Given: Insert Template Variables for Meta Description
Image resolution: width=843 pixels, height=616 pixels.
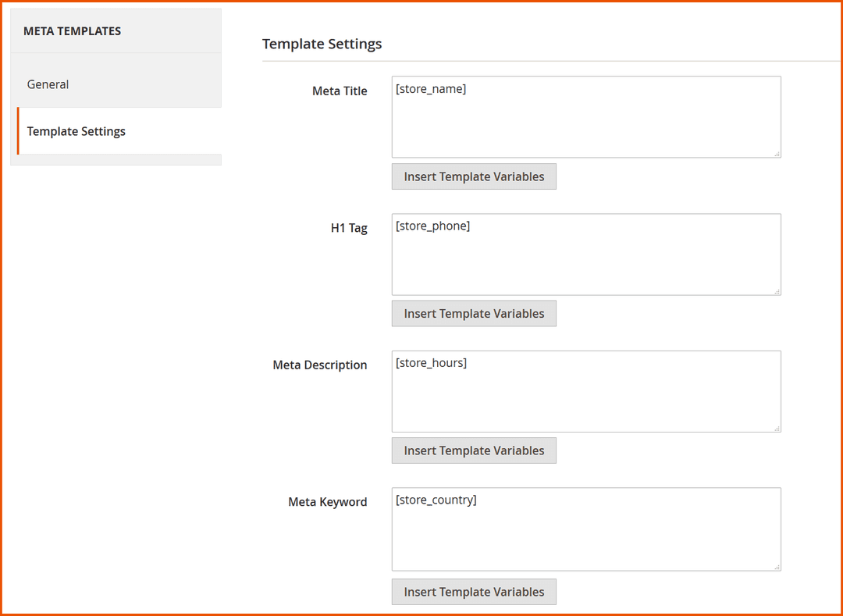Looking at the screenshot, I should point(474,450).
